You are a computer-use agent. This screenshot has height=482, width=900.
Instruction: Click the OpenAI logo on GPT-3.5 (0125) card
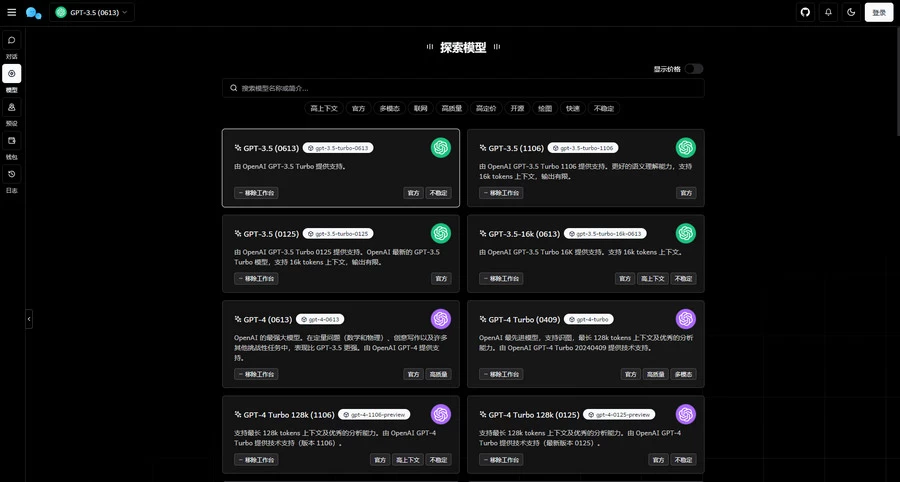tap(441, 234)
